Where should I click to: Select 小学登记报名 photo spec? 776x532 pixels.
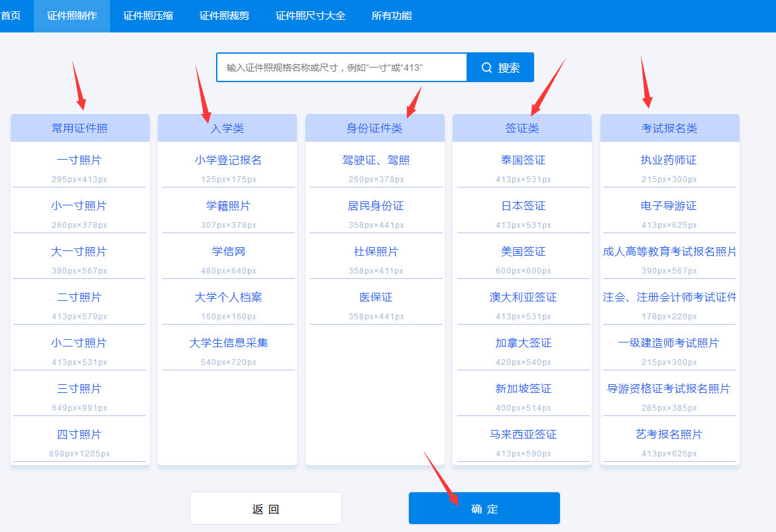(x=227, y=160)
